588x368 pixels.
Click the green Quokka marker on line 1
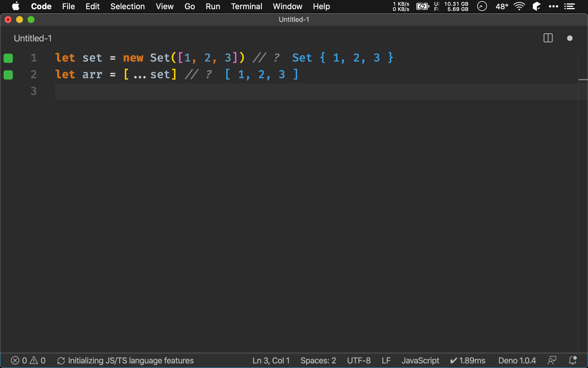[8, 58]
